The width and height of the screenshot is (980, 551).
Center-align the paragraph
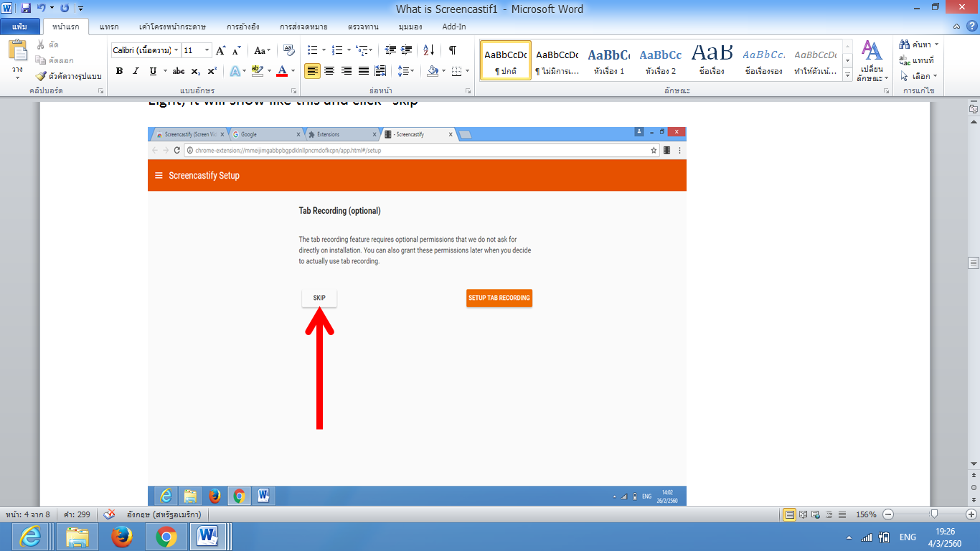329,71
